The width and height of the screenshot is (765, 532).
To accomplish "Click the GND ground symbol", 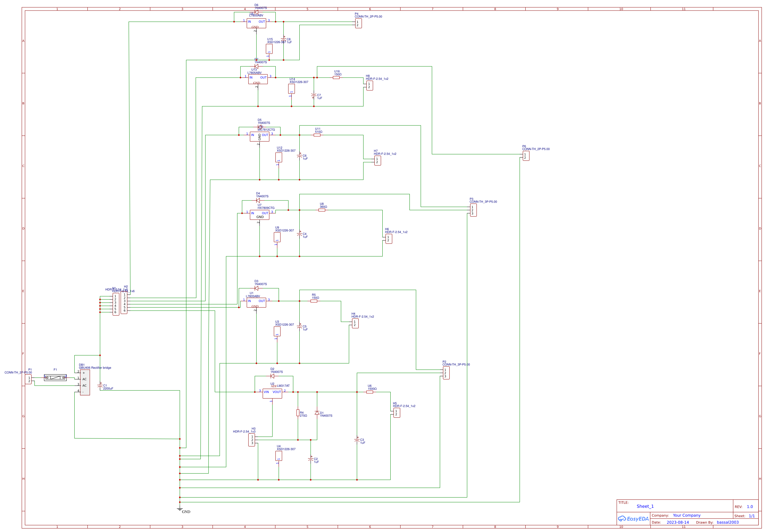I will (180, 509).
